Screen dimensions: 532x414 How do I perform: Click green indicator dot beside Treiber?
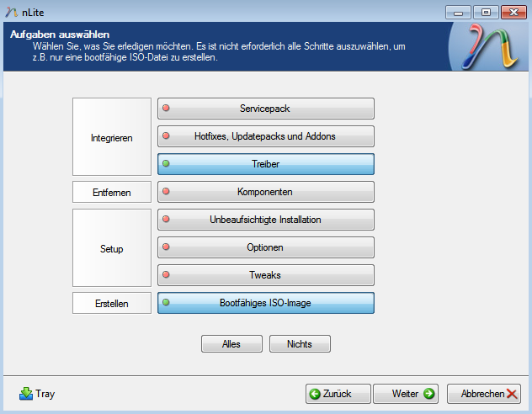pos(166,164)
